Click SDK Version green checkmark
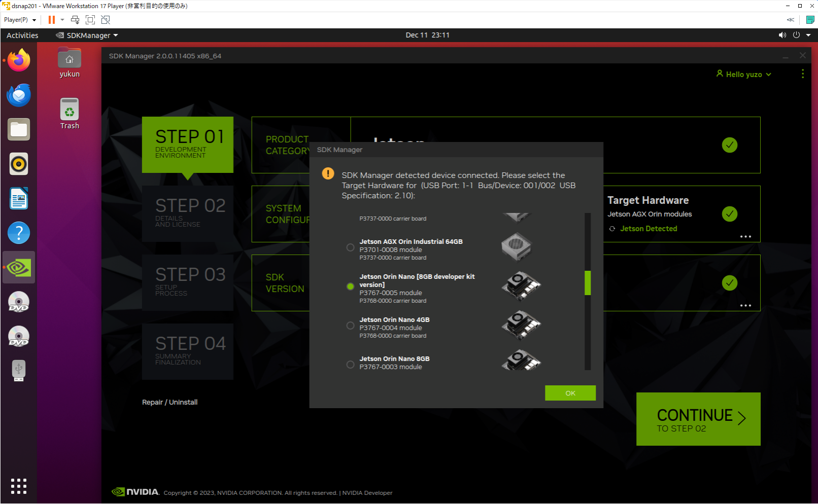The width and height of the screenshot is (818, 504). 730,283
